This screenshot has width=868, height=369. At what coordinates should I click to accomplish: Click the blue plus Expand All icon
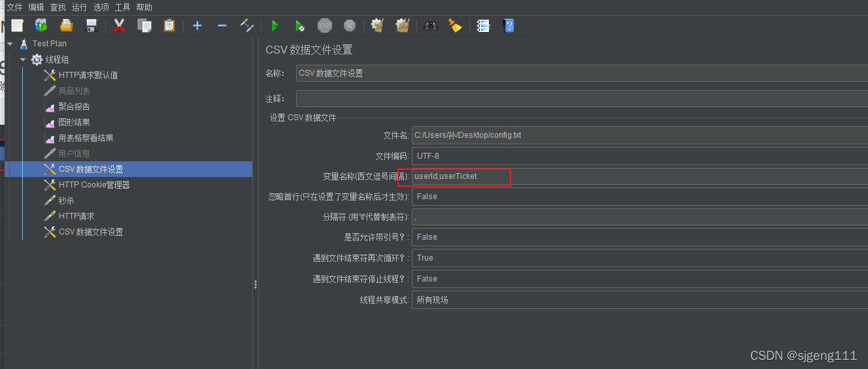197,25
